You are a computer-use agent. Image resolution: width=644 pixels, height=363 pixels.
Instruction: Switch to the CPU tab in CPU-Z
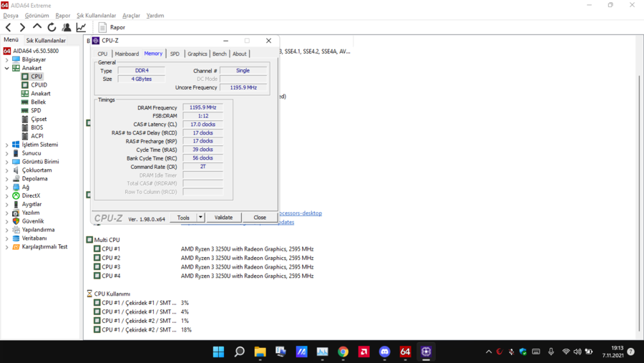(102, 54)
